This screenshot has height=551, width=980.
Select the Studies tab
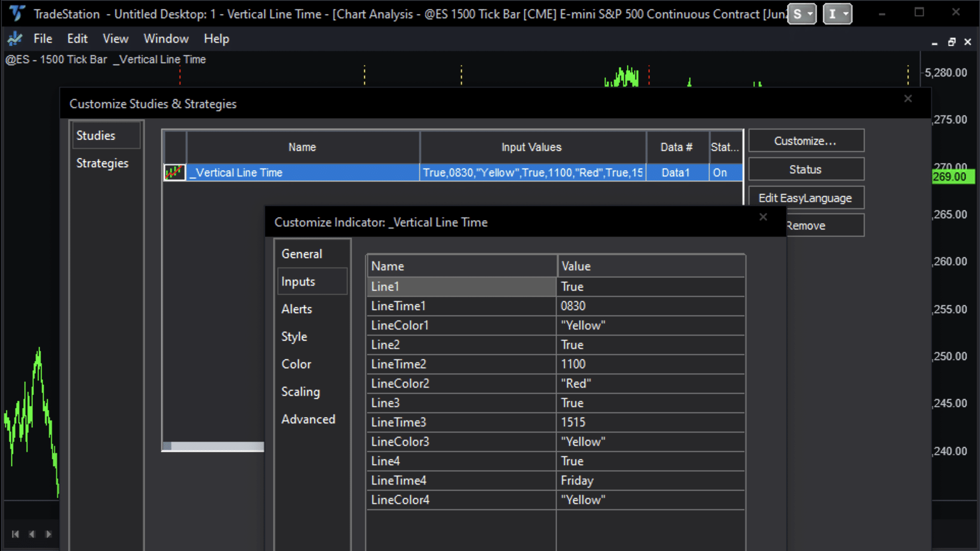tap(106, 135)
